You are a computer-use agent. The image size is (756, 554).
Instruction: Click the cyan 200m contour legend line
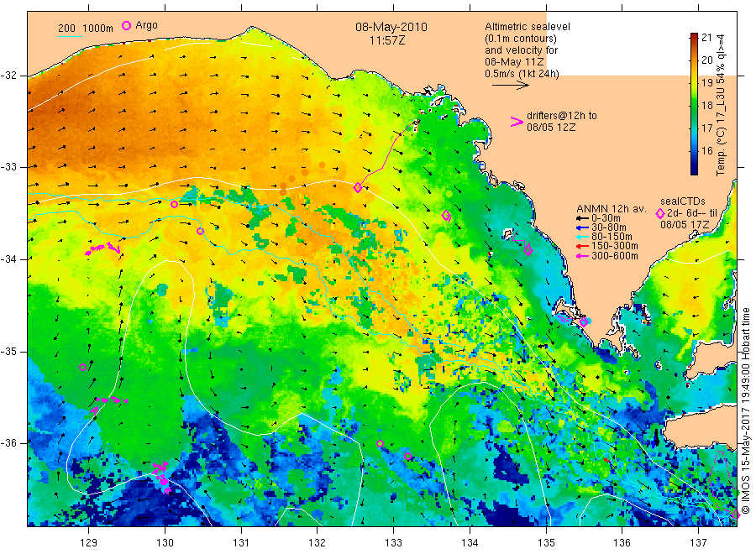click(x=70, y=36)
